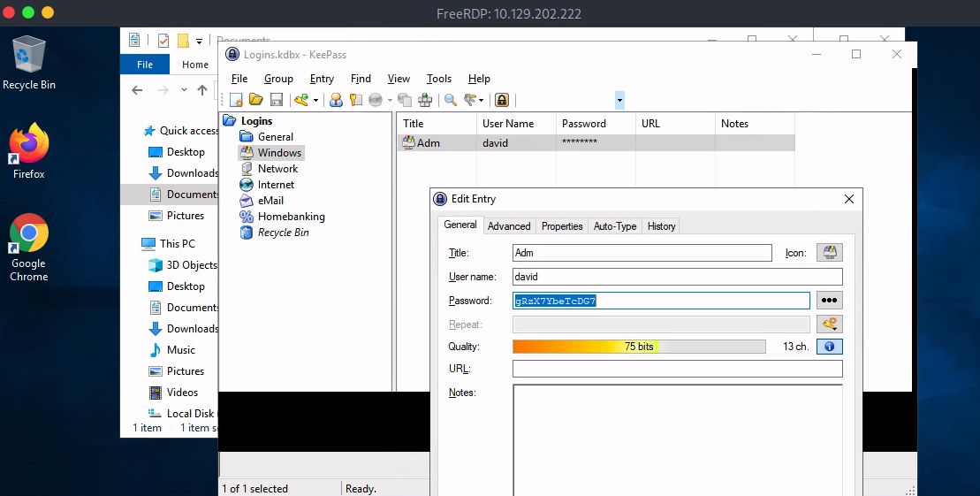Click the Open database folder icon in KeePass
The height and width of the screenshot is (496, 980).
[255, 99]
